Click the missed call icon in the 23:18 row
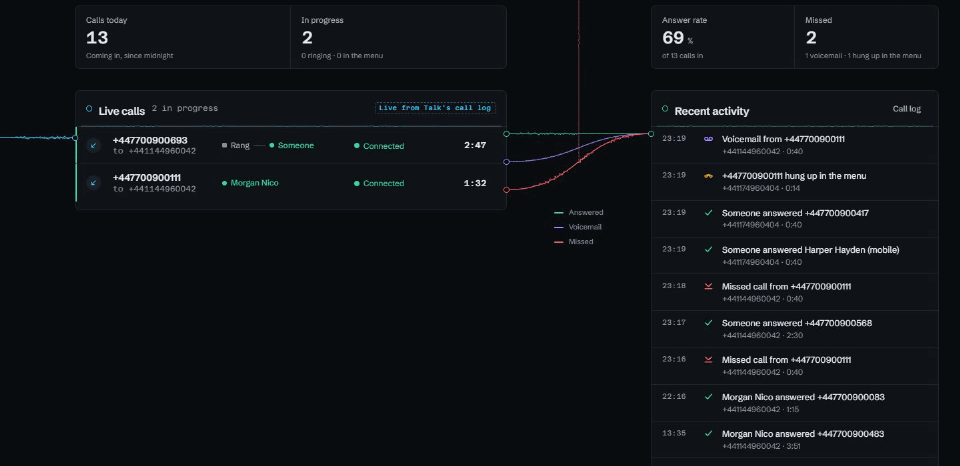Screen dimensions: 960x466 708,287
